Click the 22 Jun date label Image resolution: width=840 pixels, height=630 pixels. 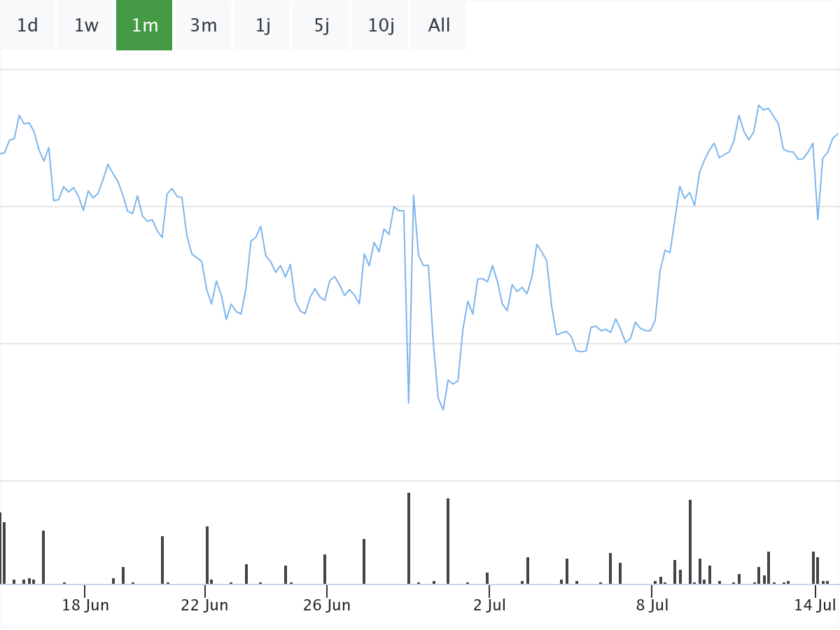[204, 605]
